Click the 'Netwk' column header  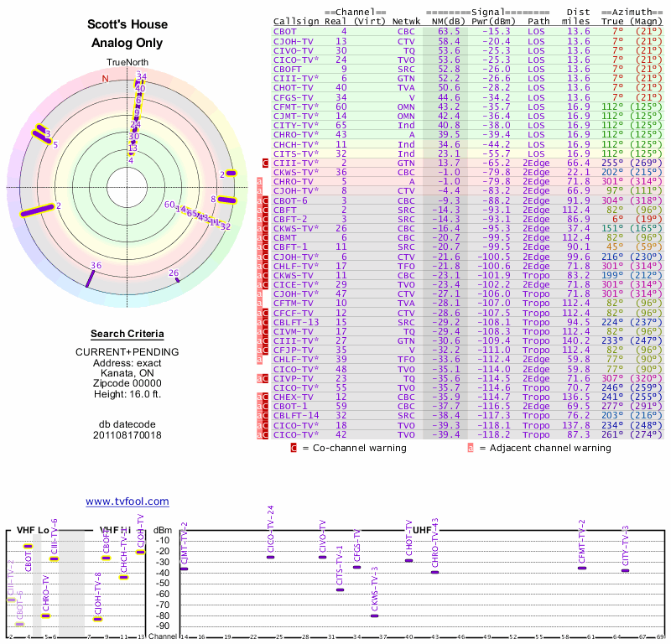[x=407, y=22]
